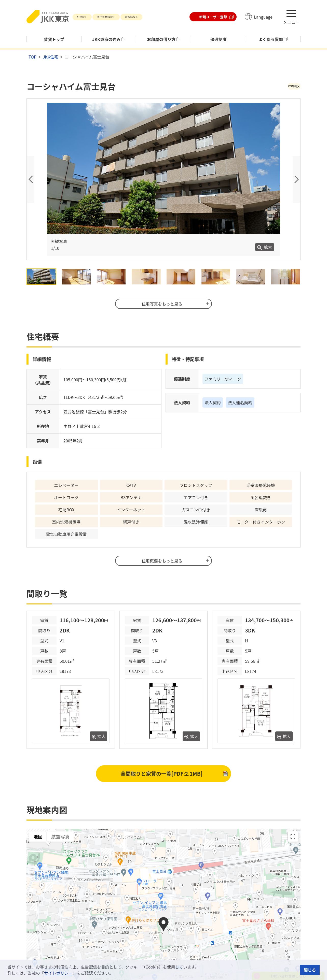Viewport: 327px width, 980px height.
Task: Select the eighth photo thumbnail
Action: (x=285, y=277)
